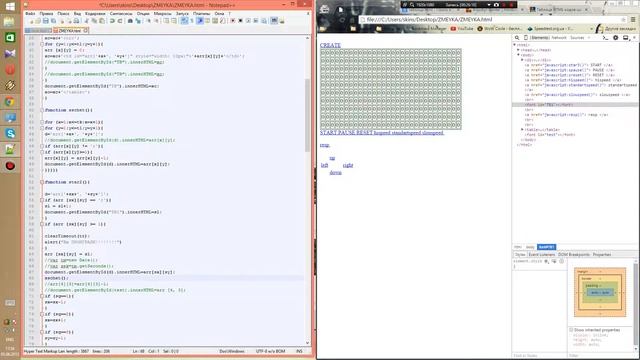Click the 'down' direction link
640x360 pixels.
(336, 173)
